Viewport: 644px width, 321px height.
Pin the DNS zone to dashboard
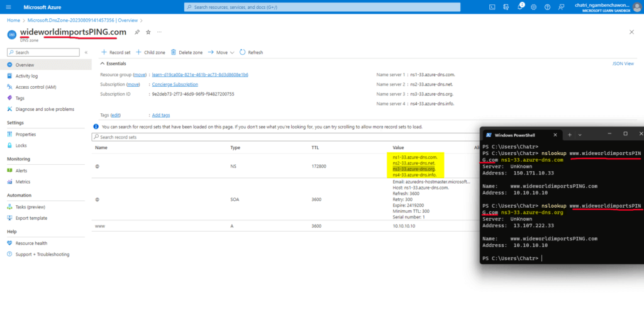(x=137, y=32)
